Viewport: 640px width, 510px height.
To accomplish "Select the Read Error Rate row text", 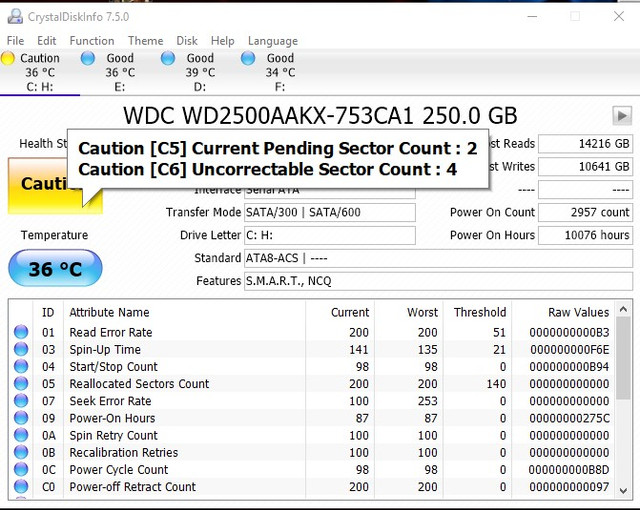I will 111,332.
